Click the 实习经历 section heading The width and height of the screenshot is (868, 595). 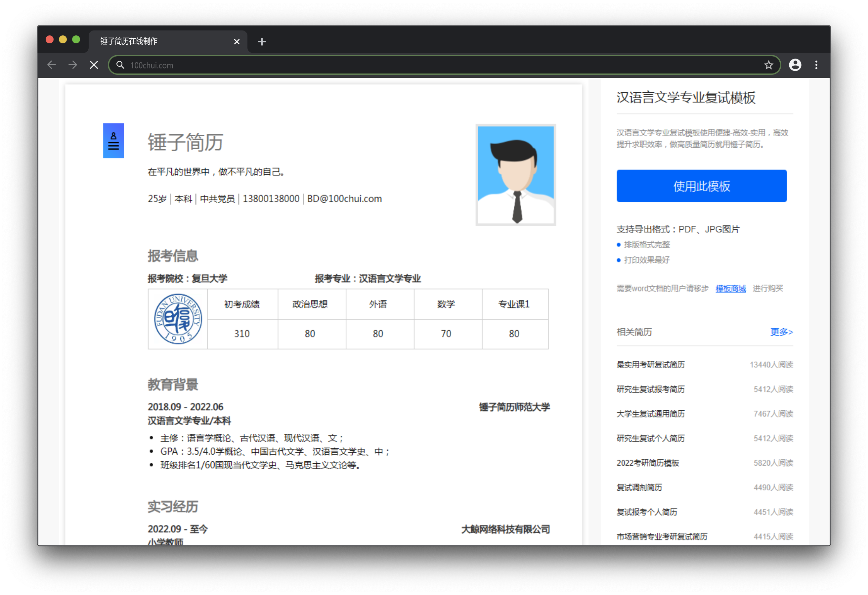click(173, 507)
